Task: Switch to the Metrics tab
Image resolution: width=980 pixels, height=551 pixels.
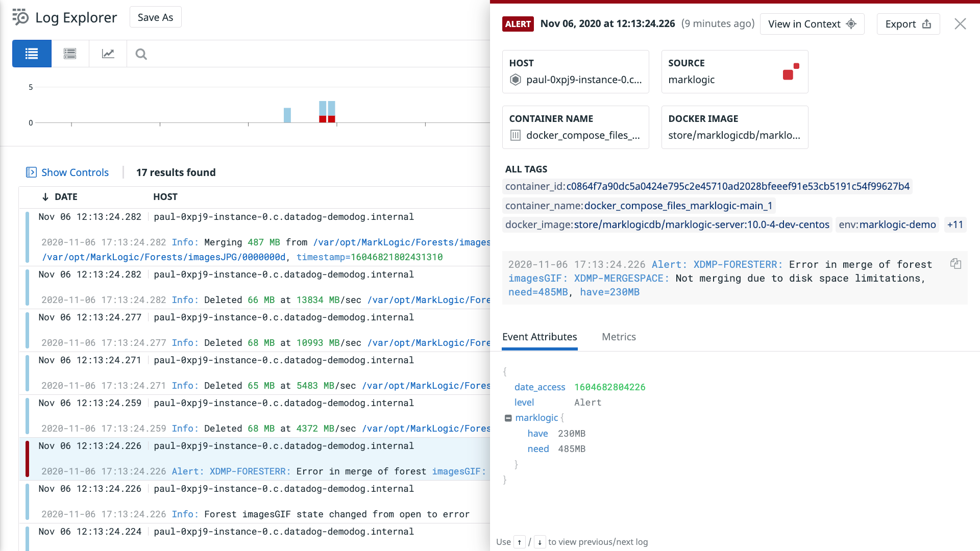Action: (x=619, y=337)
